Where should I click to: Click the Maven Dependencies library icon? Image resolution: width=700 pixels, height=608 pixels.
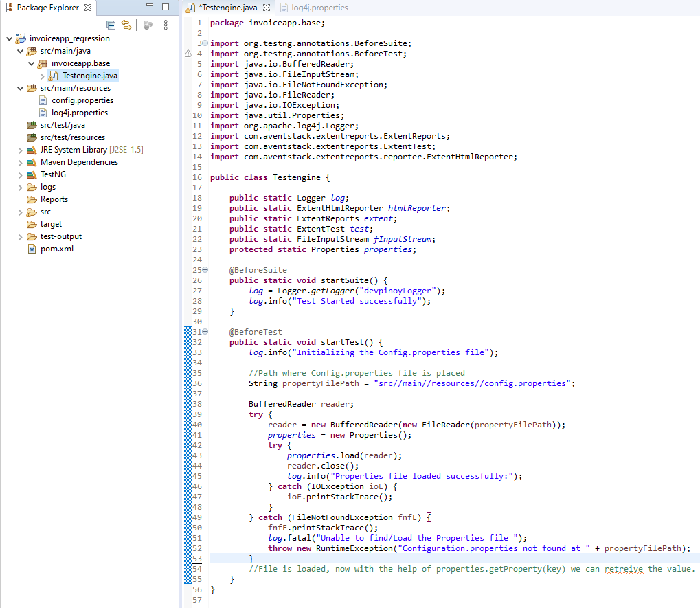(32, 162)
